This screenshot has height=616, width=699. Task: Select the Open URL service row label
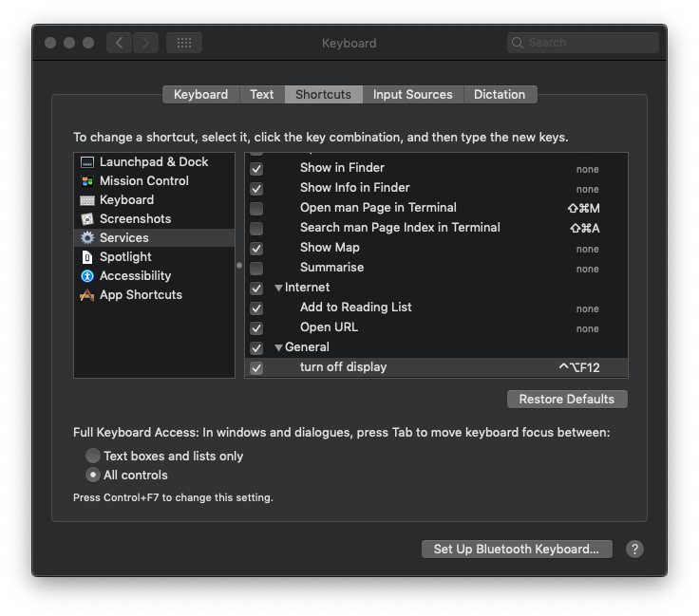329,327
